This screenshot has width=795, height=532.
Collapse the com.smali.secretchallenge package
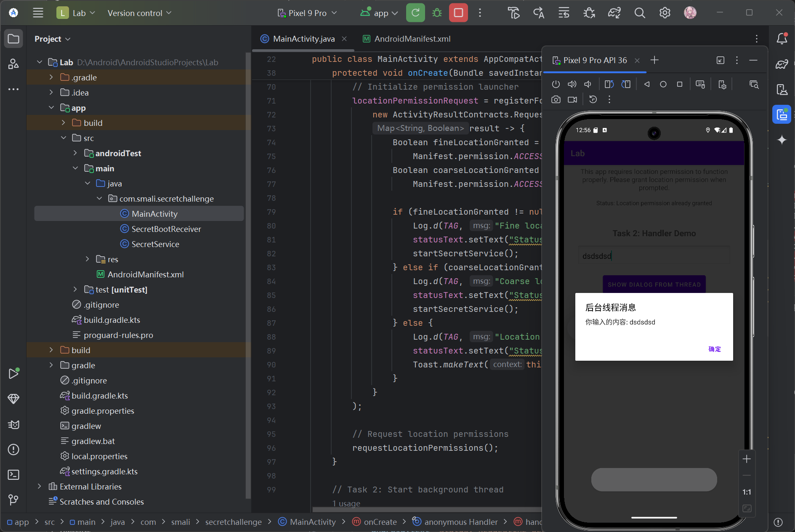[x=99, y=199]
